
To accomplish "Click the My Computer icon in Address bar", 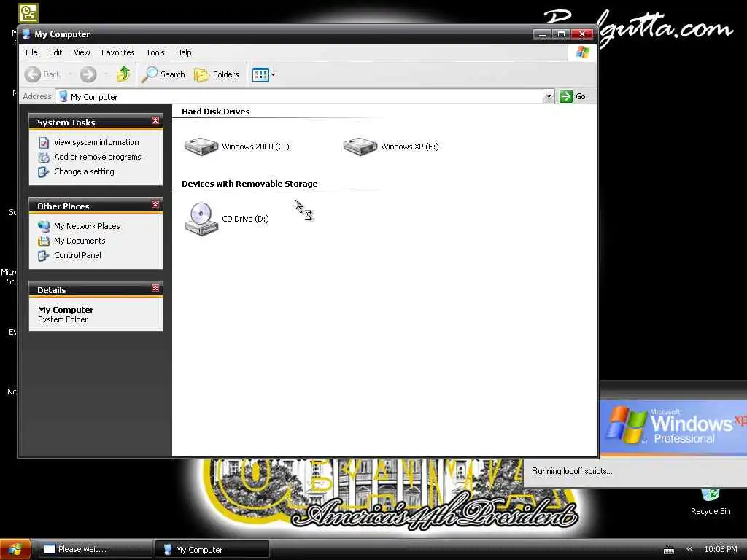I will [x=63, y=97].
